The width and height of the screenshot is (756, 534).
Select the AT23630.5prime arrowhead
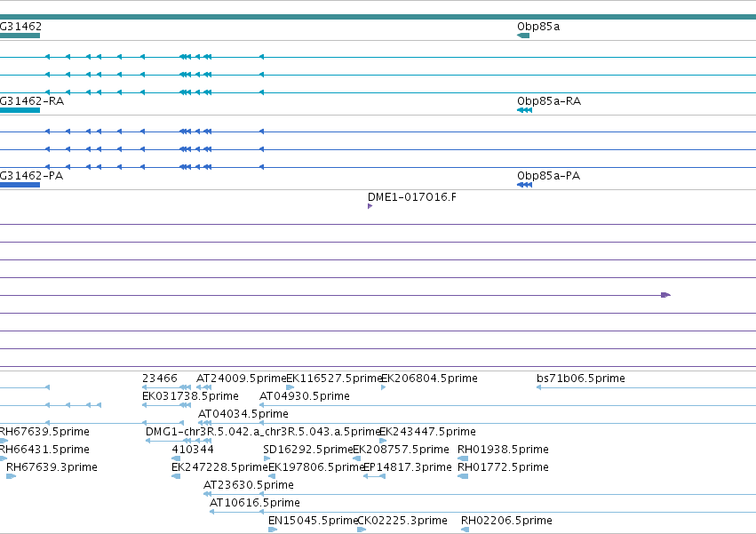coord(207,494)
